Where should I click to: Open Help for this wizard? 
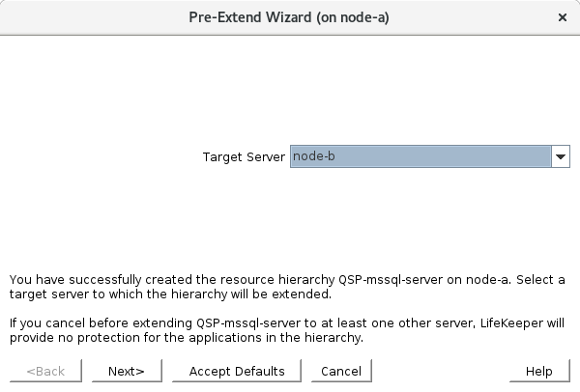coord(538,371)
